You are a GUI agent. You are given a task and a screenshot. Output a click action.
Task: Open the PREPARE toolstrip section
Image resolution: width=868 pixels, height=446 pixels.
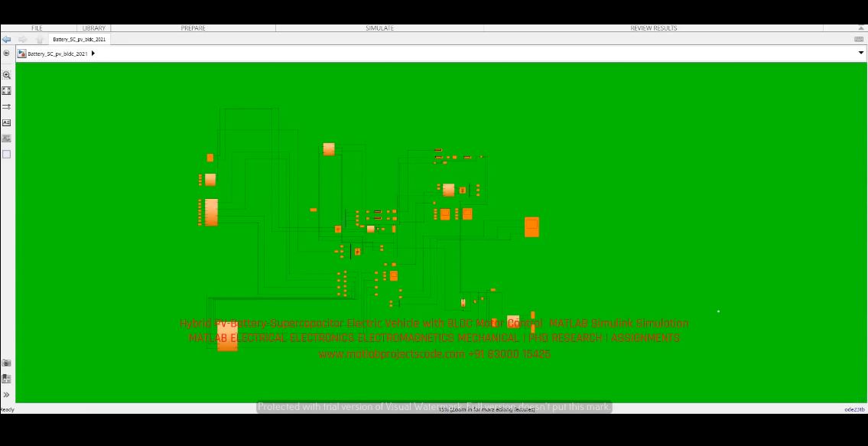tap(193, 28)
